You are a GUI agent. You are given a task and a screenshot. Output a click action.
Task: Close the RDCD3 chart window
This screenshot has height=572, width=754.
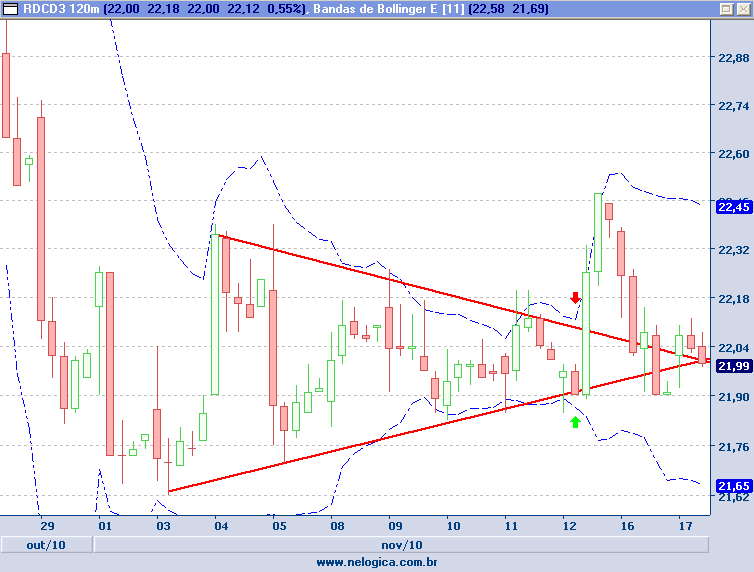[741, 9]
